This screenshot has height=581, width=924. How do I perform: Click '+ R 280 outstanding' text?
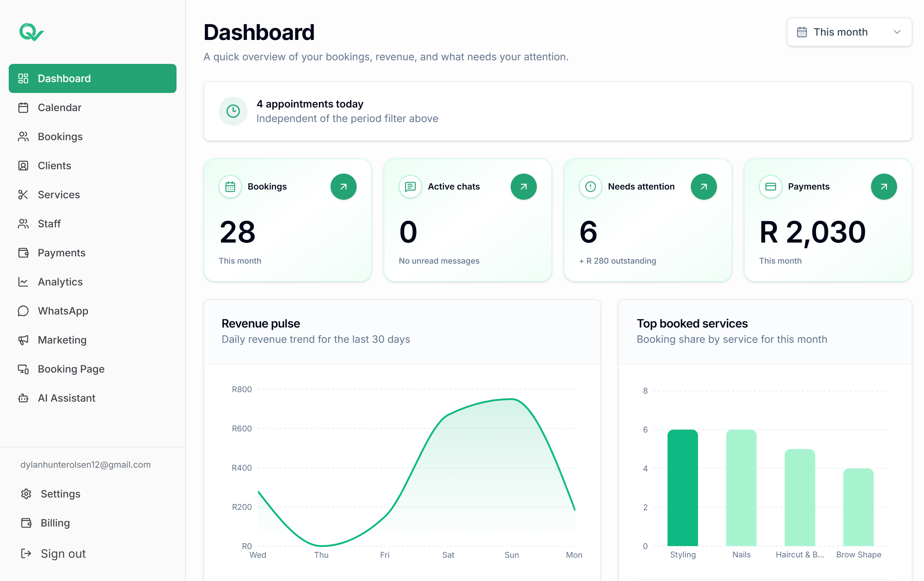(x=618, y=261)
